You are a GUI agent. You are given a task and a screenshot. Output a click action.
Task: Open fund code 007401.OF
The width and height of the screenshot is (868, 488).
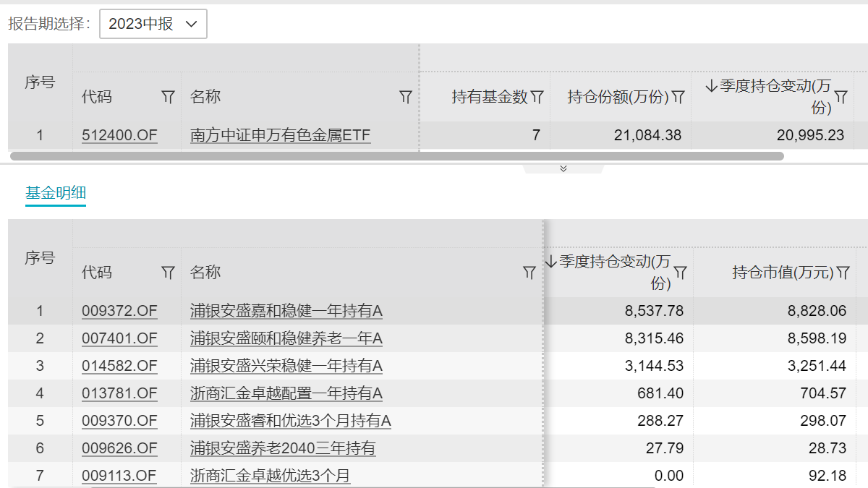(x=119, y=338)
